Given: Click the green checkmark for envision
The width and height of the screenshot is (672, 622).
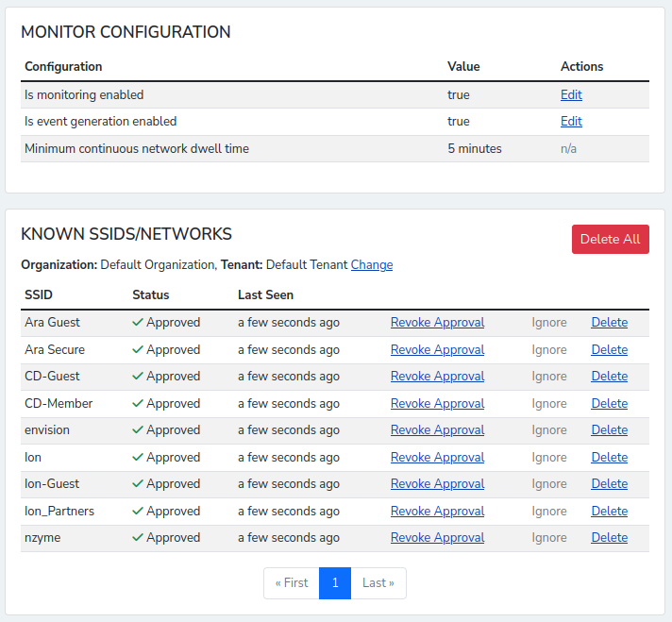Looking at the screenshot, I should point(138,430).
